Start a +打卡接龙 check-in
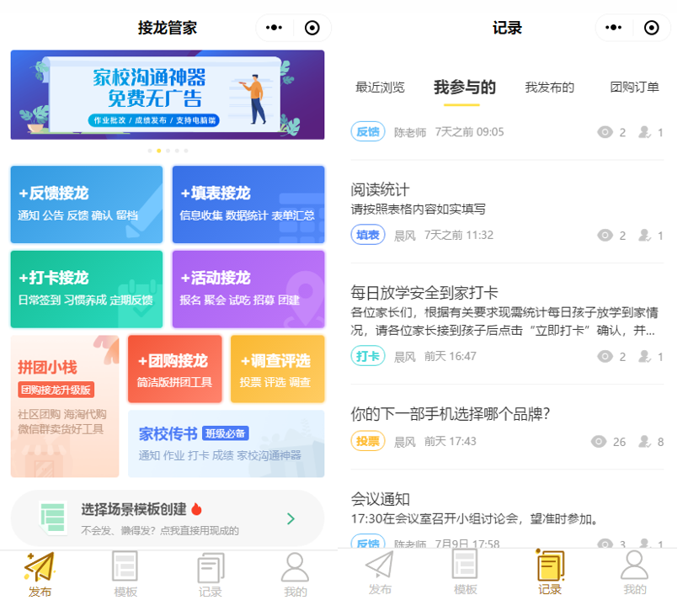 87,289
